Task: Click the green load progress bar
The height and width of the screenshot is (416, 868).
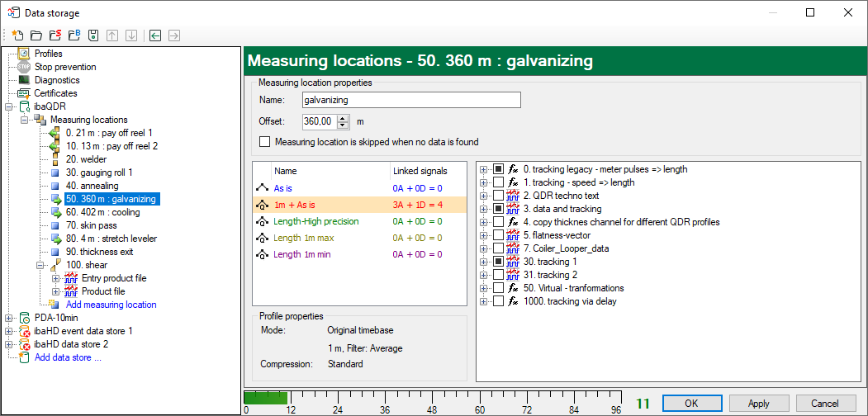Action: pyautogui.click(x=266, y=398)
